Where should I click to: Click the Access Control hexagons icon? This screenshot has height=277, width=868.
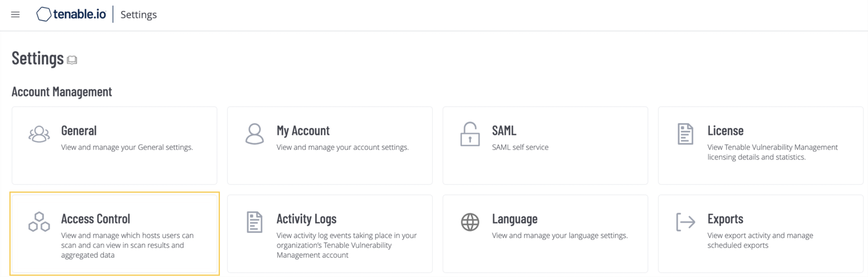coord(39,222)
